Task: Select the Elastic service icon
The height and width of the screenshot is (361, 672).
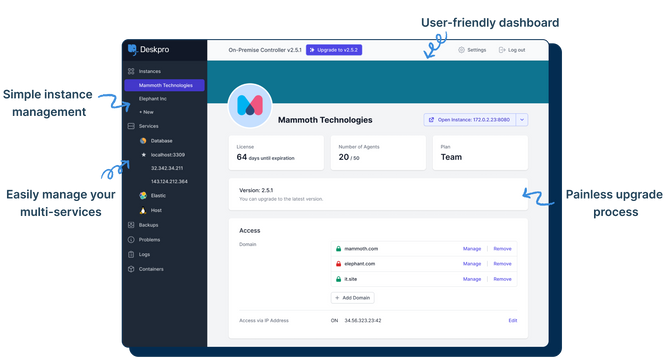Action: [x=143, y=196]
